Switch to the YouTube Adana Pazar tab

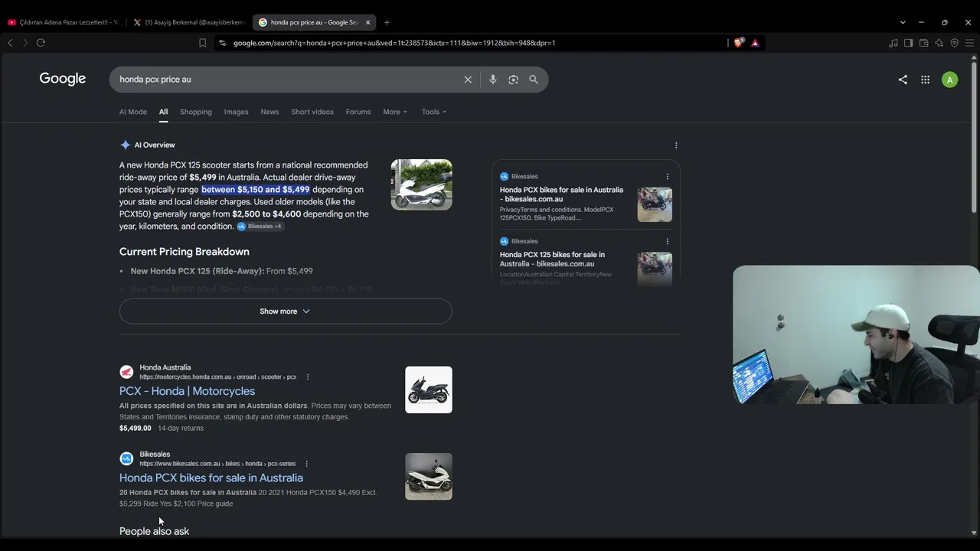click(x=64, y=22)
